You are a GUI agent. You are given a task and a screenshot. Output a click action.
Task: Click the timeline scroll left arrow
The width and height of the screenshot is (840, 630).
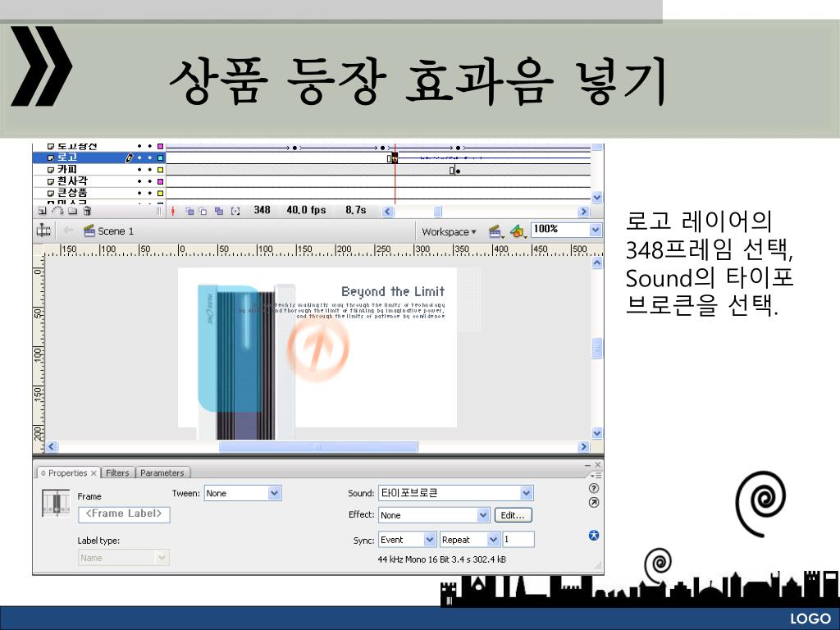tap(387, 212)
